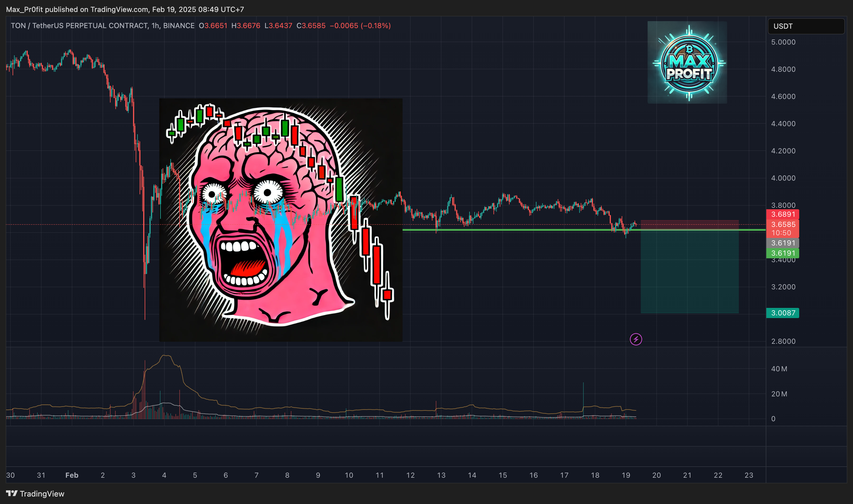
Task: Click the 2.8000 price axis label
Action: [783, 341]
